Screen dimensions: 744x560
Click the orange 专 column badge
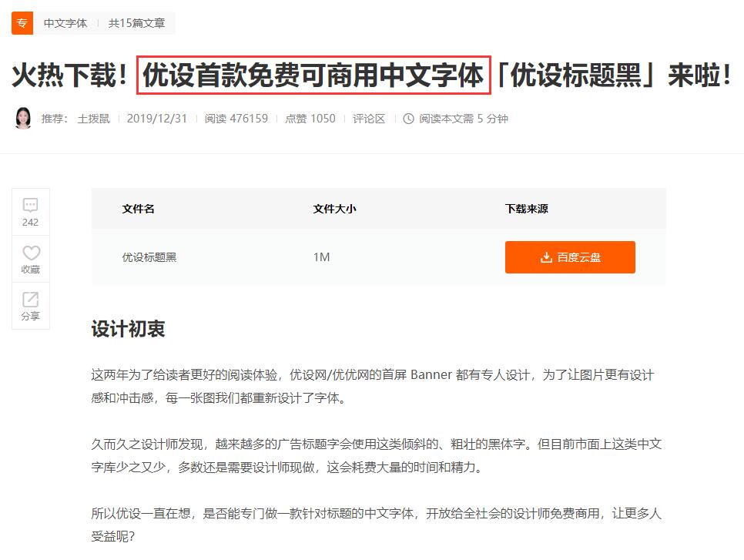[x=22, y=23]
